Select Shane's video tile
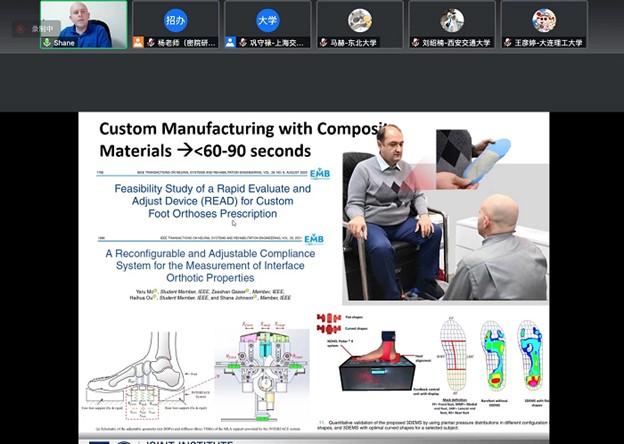The image size is (624, 444). click(x=84, y=25)
